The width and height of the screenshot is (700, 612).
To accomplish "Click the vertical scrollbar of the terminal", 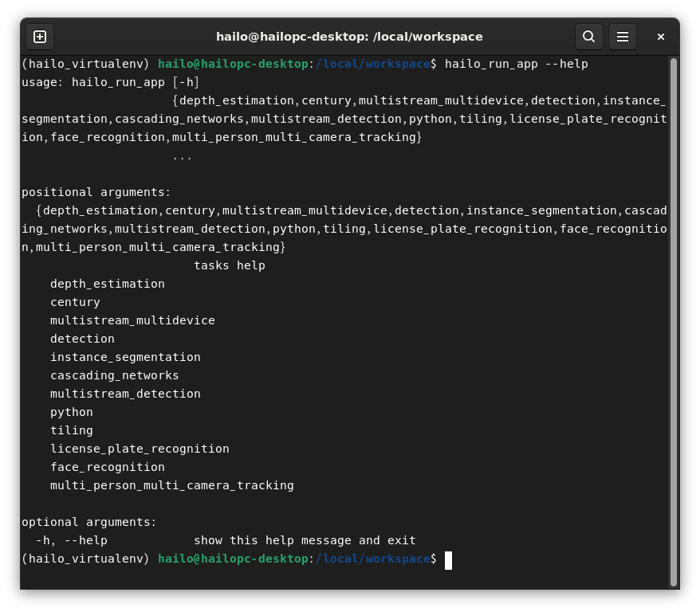I will tap(674, 321).
